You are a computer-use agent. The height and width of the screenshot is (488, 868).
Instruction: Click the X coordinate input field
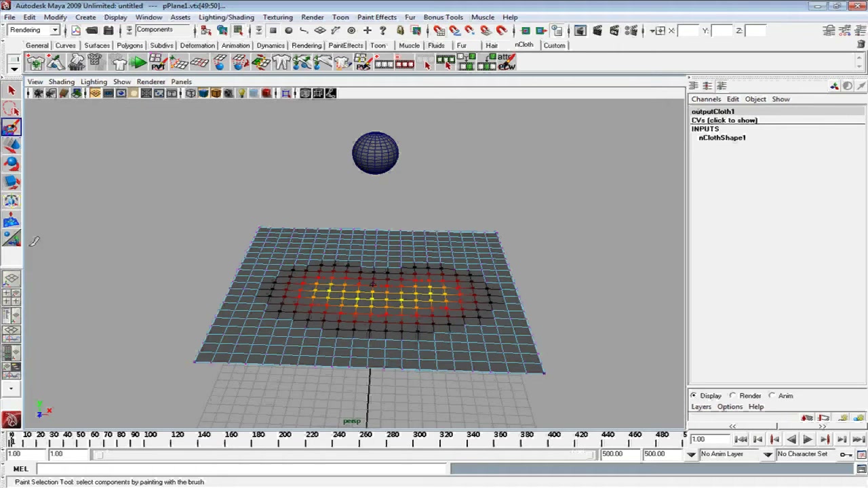coord(688,30)
